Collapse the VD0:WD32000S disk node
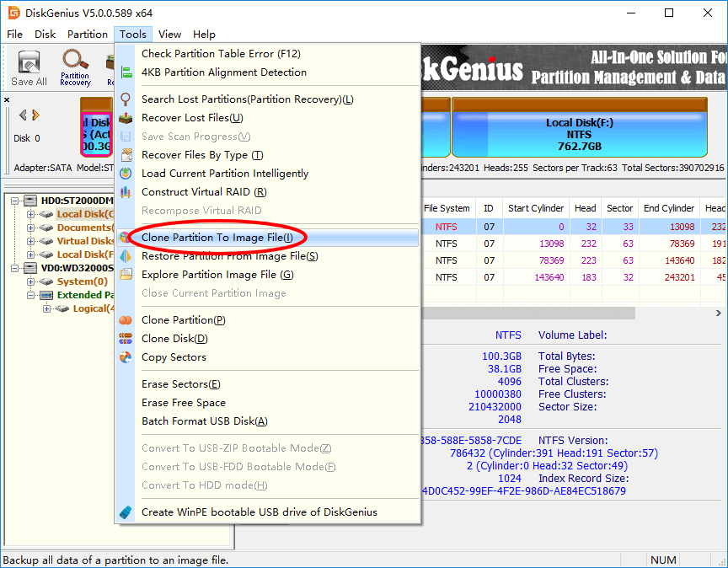This screenshot has width=728, height=568. click(15, 268)
